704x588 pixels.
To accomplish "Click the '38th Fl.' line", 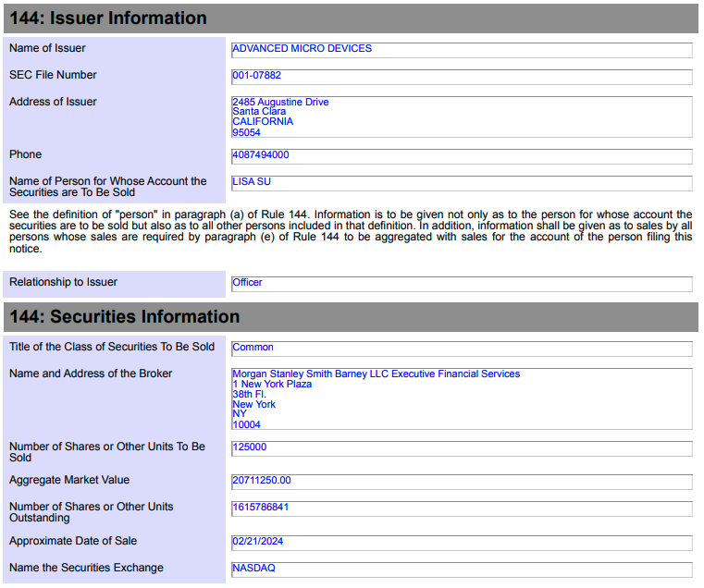I will (x=249, y=394).
